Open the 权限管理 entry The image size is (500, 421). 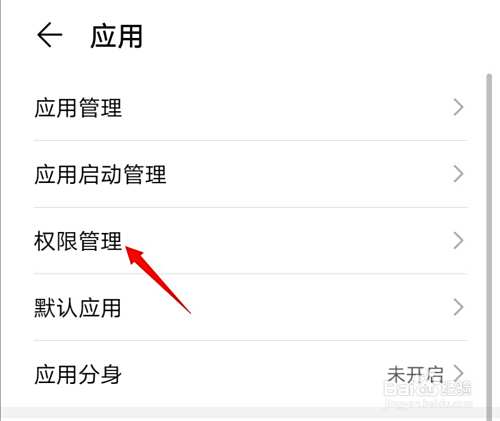(x=250, y=241)
